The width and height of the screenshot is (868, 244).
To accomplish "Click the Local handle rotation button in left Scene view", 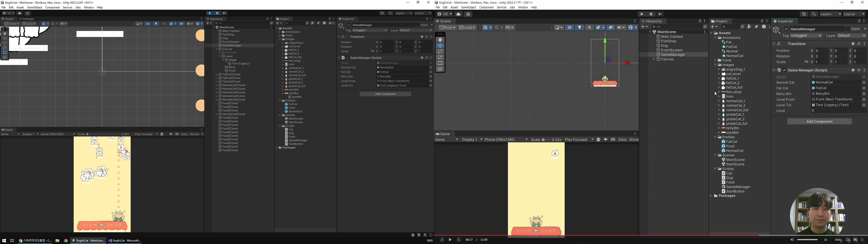I will pyautogui.click(x=29, y=24).
